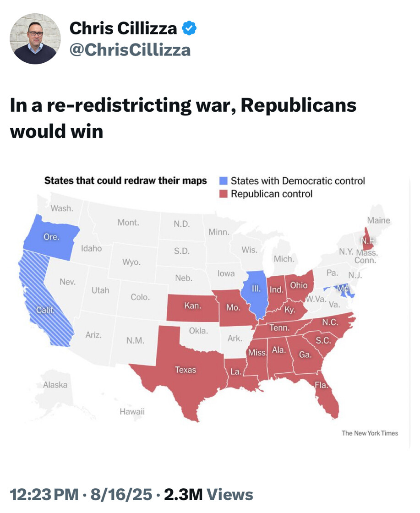420x513 pixels.
Task: Open the Chris Cillizza display name
Action: click(123, 29)
